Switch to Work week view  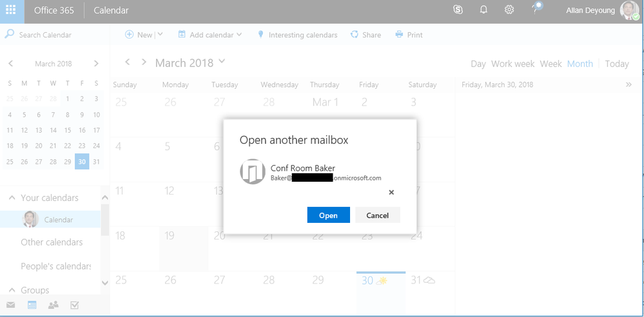(x=513, y=64)
